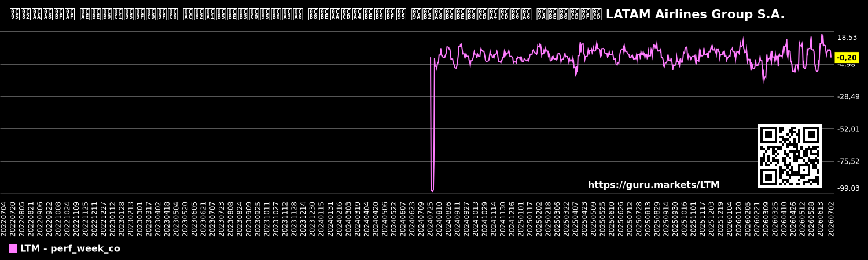This screenshot has height=260, width=868.
Task: Click the 'LATAM Airlines Group S.A.' title text
Action: (695, 14)
